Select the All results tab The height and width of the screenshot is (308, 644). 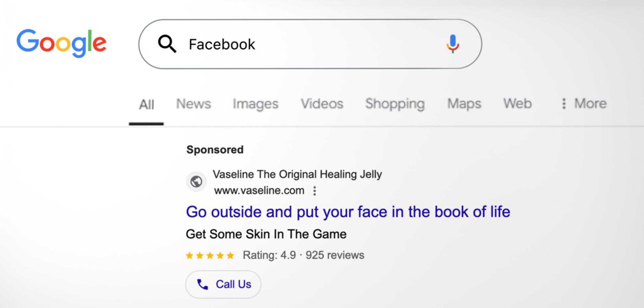click(147, 104)
